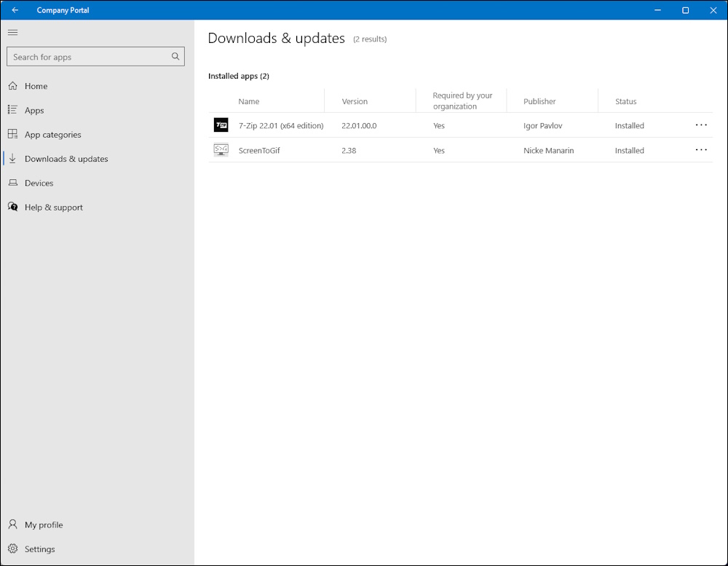The width and height of the screenshot is (728, 566).
Task: Open the Devices page
Action: (98, 183)
